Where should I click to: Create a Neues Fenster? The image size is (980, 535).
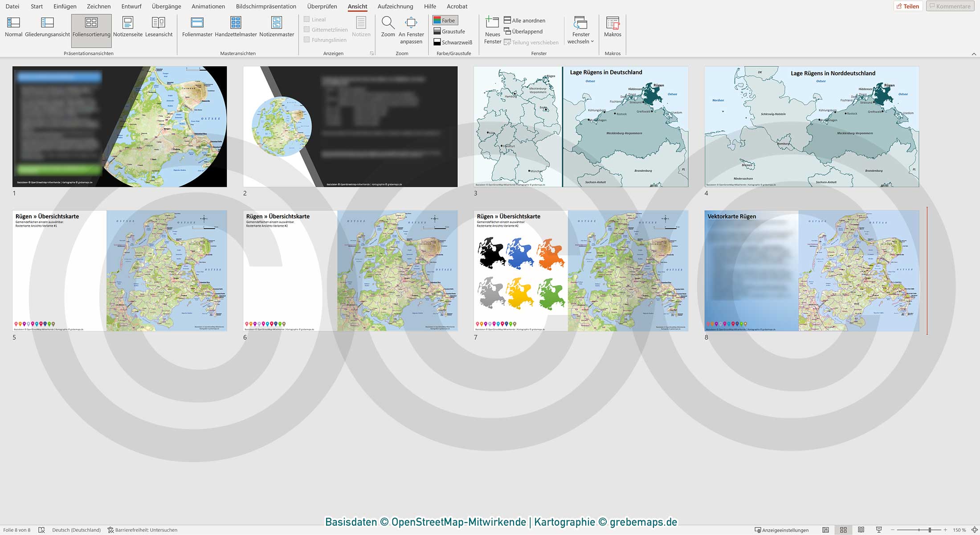click(x=492, y=29)
